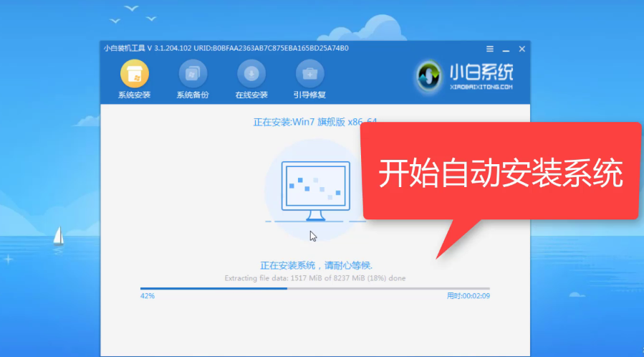Open the hamburger menu in title bar

tap(490, 49)
